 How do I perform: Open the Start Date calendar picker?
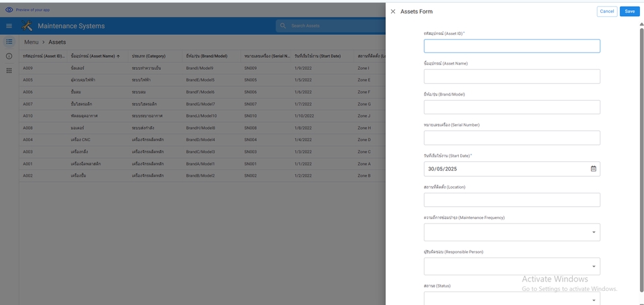pyautogui.click(x=594, y=169)
